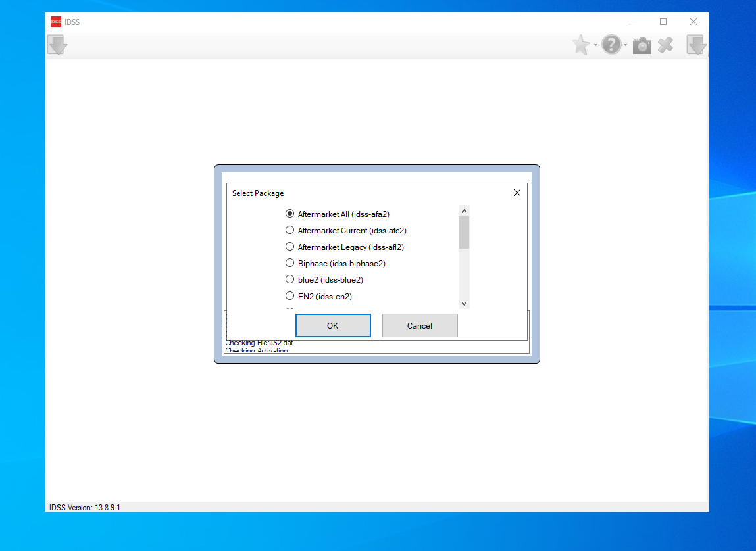Cancel the package selection
Image resolution: width=756 pixels, height=551 pixels.
point(420,325)
